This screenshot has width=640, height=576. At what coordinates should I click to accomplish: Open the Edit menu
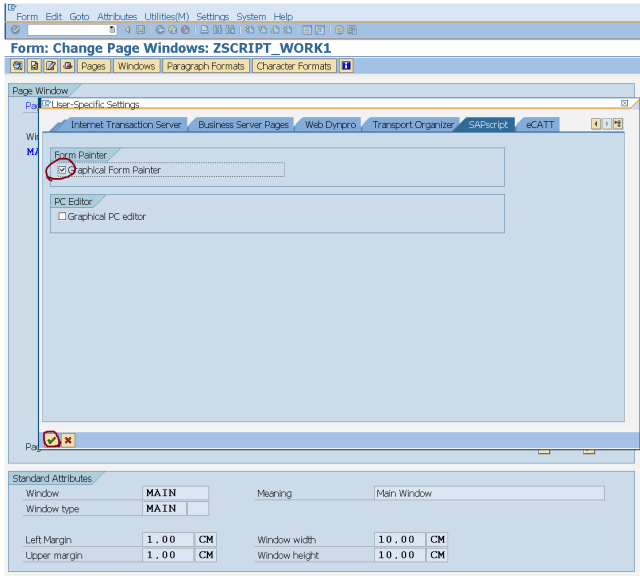click(53, 16)
